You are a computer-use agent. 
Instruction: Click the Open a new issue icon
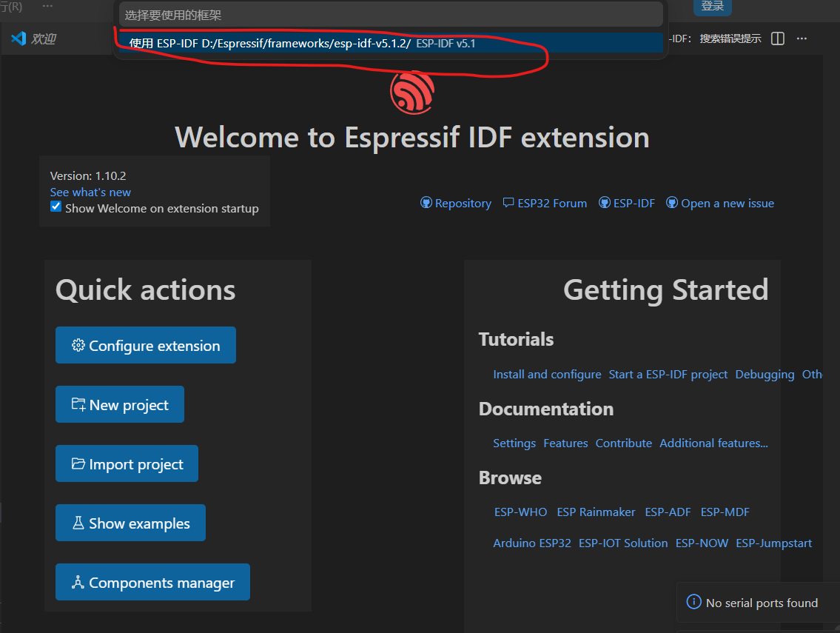[x=672, y=203]
